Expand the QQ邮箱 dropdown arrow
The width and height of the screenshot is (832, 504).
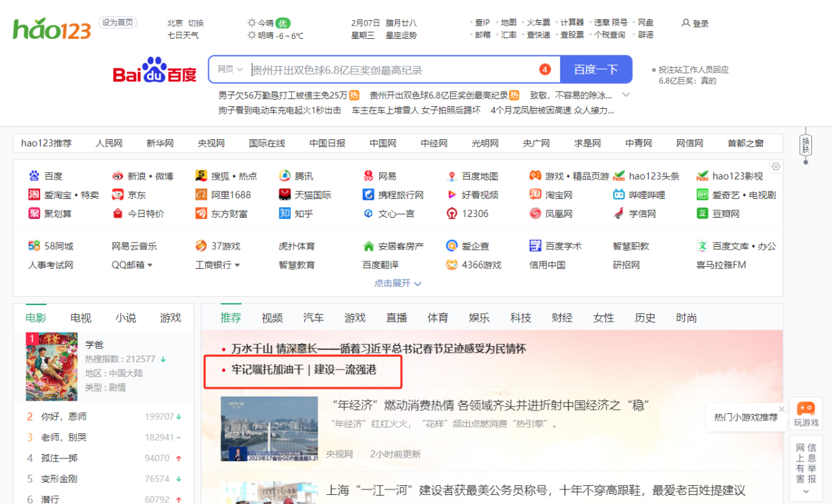tap(150, 266)
